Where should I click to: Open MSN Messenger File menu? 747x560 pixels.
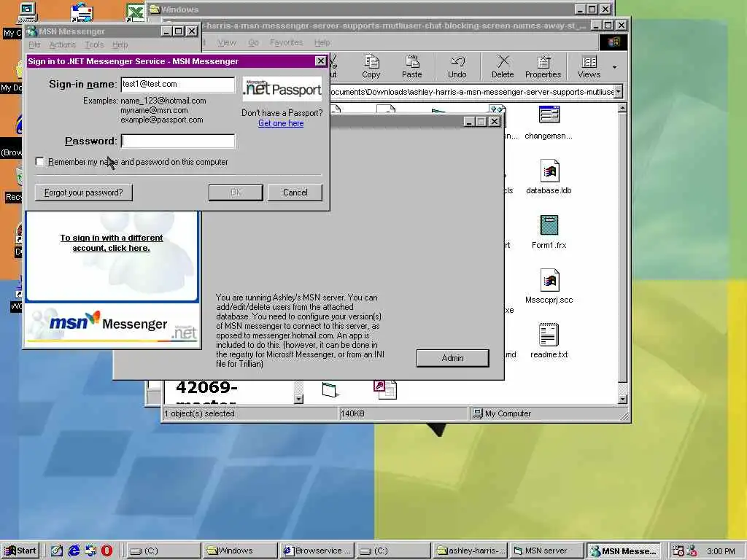click(x=34, y=44)
